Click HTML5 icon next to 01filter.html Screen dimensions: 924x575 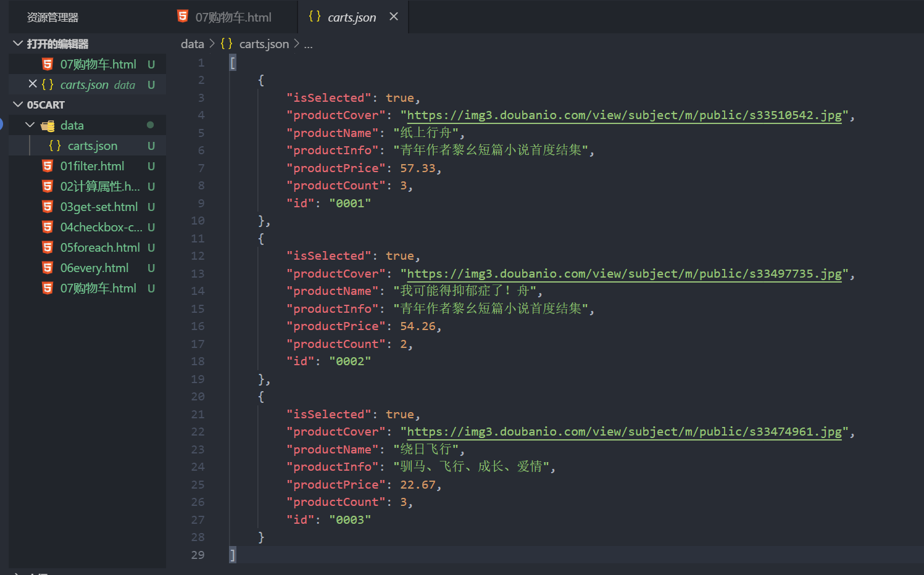tap(48, 166)
